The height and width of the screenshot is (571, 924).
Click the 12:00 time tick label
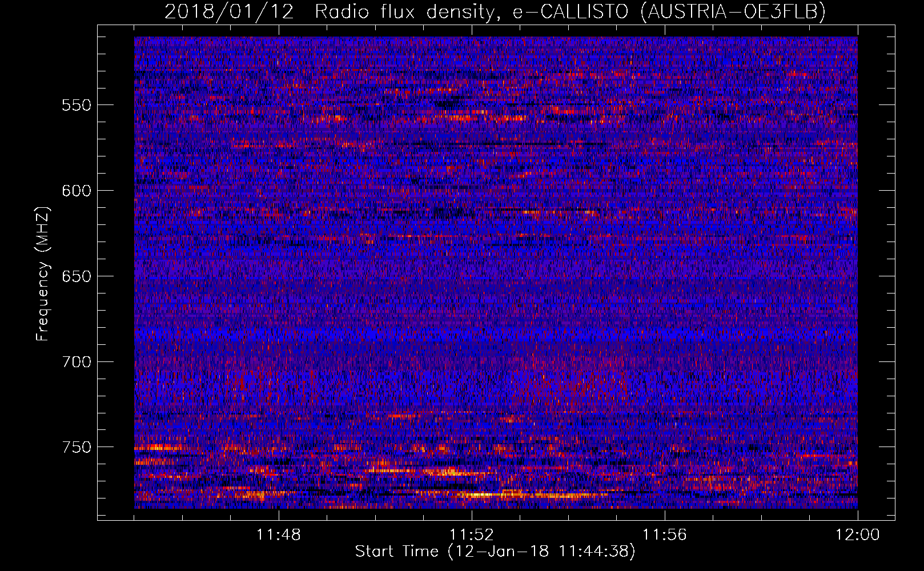pos(858,535)
